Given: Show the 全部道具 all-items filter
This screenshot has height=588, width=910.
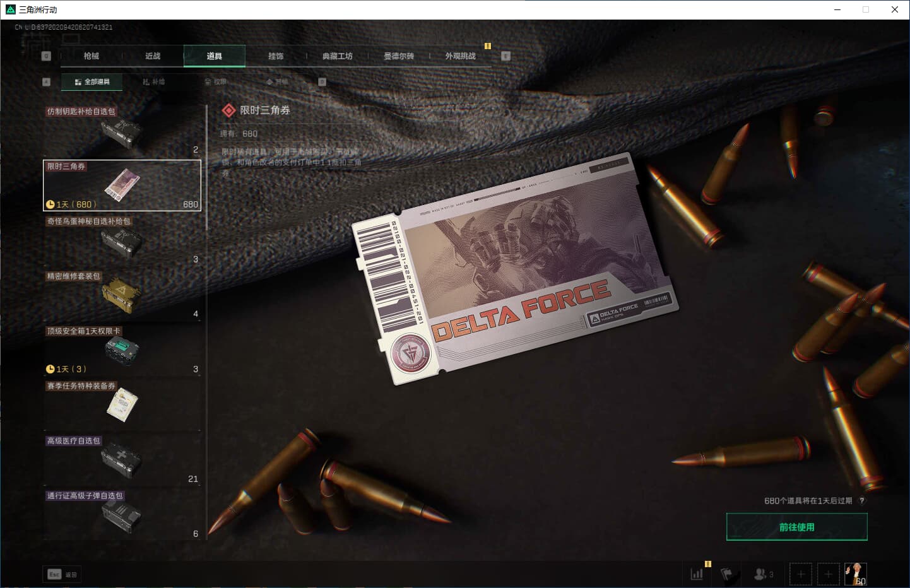Looking at the screenshot, I should coord(92,82).
